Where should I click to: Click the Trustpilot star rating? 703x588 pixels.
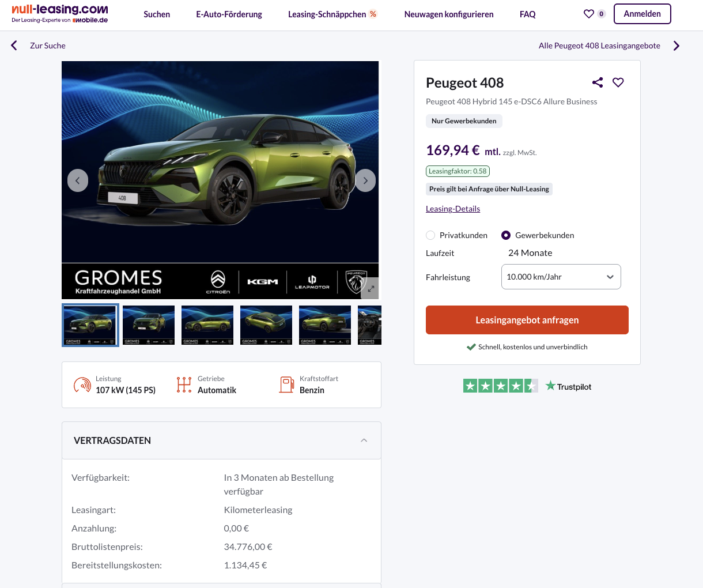(500, 386)
